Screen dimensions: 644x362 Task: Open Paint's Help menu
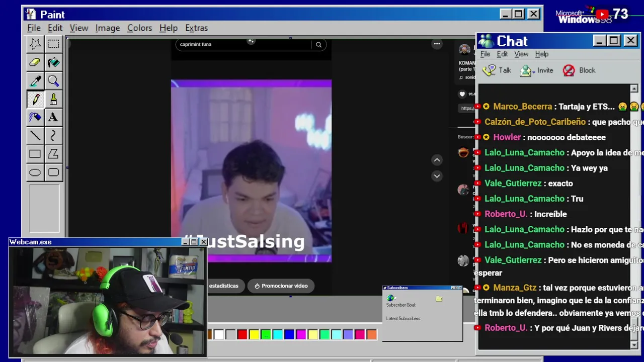pos(168,28)
